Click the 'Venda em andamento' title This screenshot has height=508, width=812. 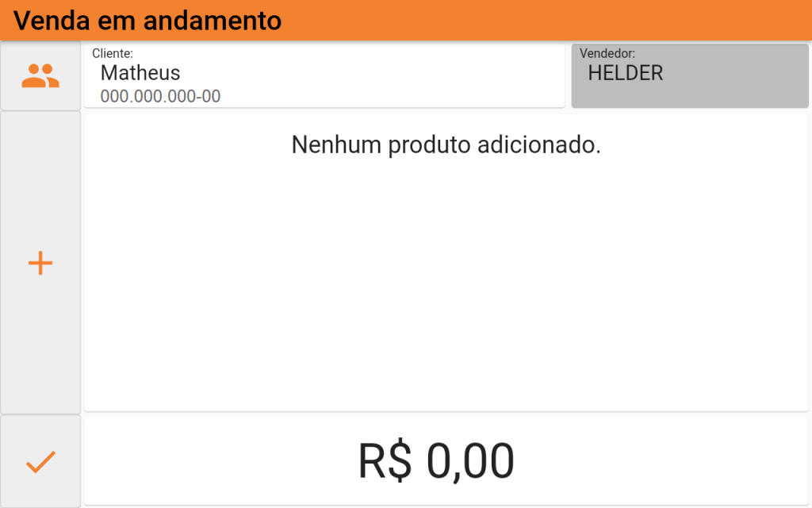click(x=147, y=21)
